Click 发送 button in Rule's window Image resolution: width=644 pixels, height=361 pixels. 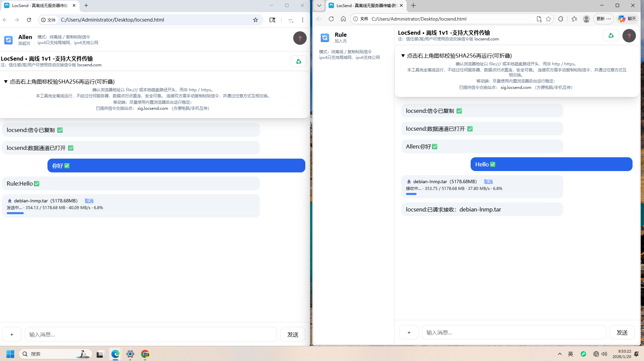[622, 332]
